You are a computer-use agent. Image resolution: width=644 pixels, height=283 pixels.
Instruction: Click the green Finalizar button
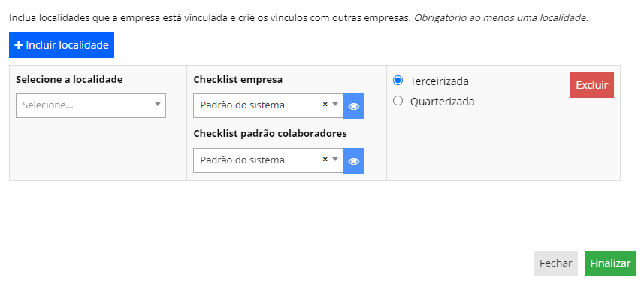coord(610,263)
